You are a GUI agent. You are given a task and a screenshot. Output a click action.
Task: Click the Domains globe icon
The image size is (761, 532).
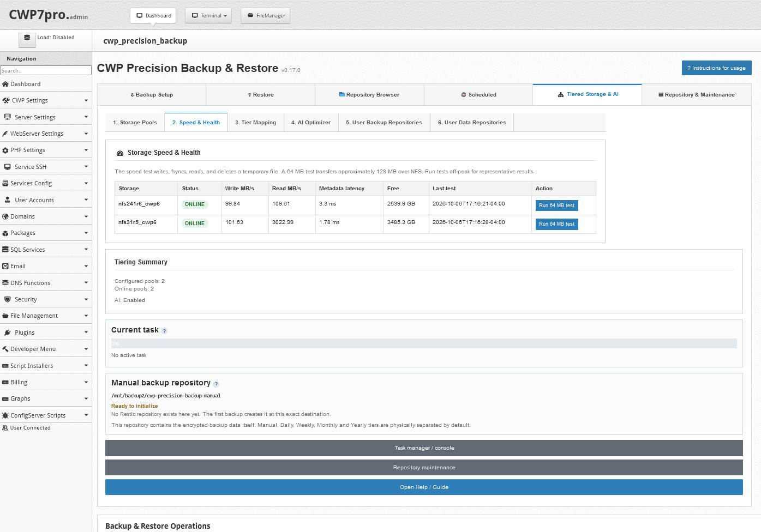tap(5, 216)
